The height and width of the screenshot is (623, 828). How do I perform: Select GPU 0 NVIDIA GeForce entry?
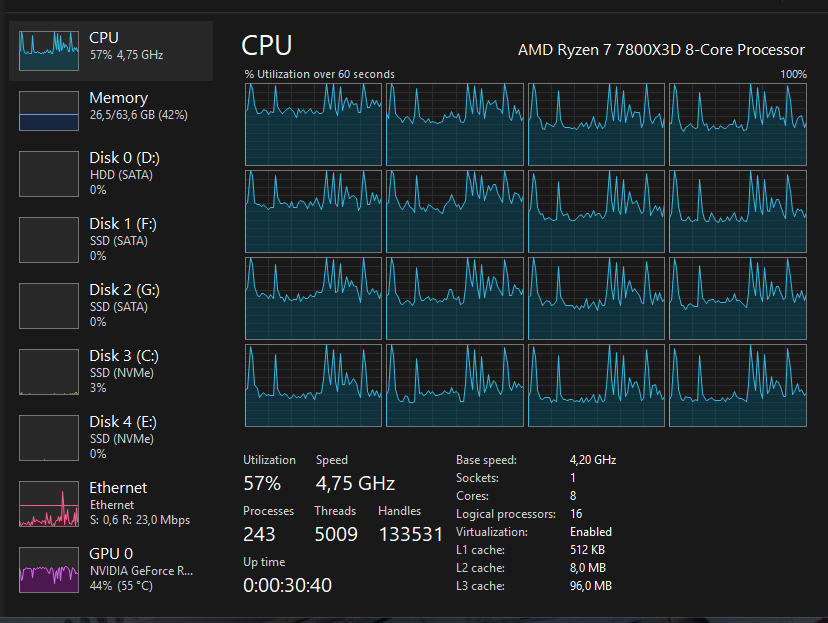pyautogui.click(x=110, y=568)
